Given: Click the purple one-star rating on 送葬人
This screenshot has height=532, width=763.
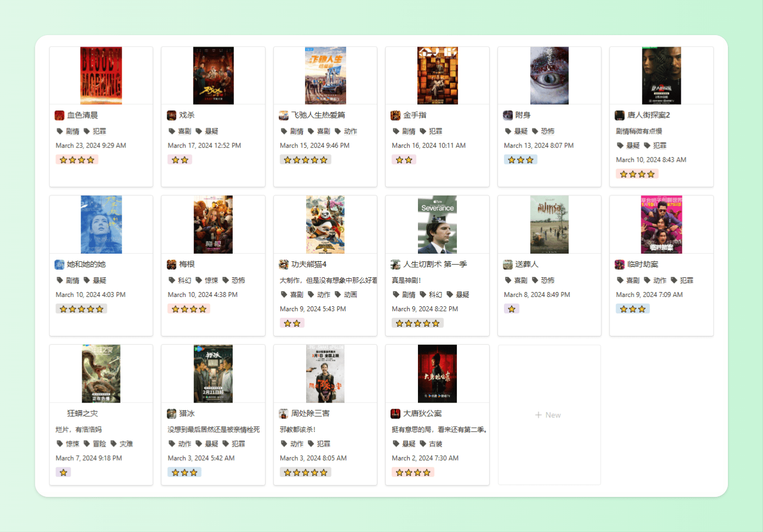Looking at the screenshot, I should pyautogui.click(x=512, y=309).
